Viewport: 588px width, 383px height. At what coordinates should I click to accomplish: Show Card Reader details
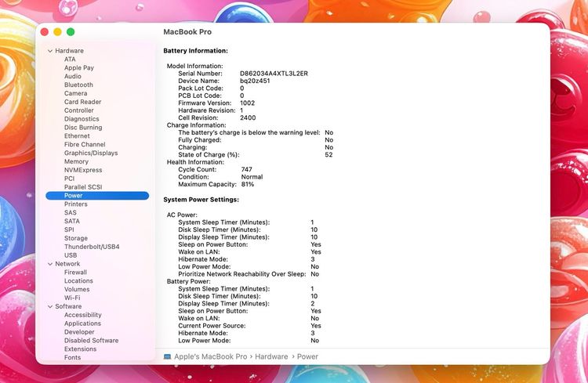coord(82,102)
